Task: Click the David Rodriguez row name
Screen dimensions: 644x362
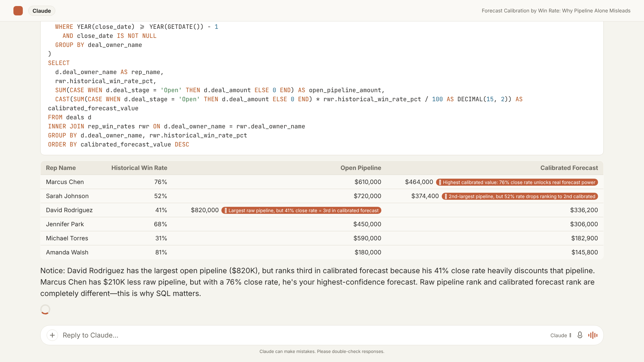Action: click(x=69, y=210)
